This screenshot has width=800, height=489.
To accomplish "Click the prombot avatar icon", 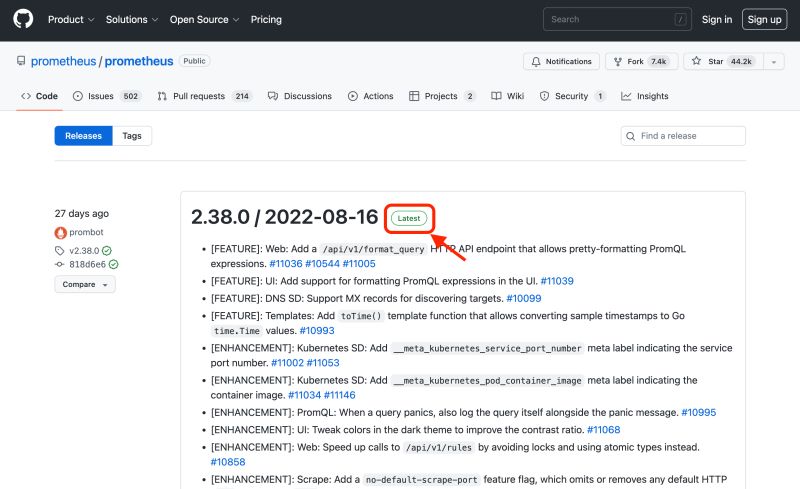I will (x=60, y=233).
